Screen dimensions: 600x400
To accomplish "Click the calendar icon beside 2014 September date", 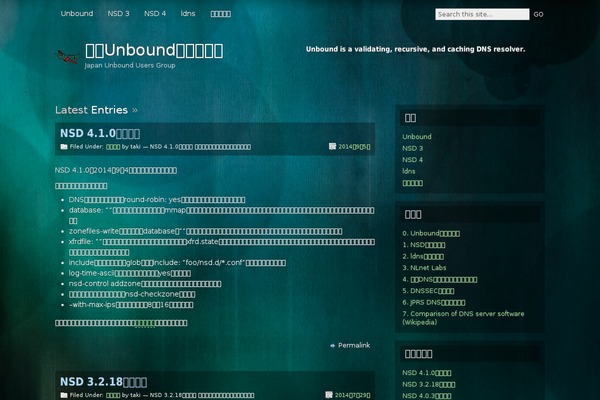I will click(332, 146).
